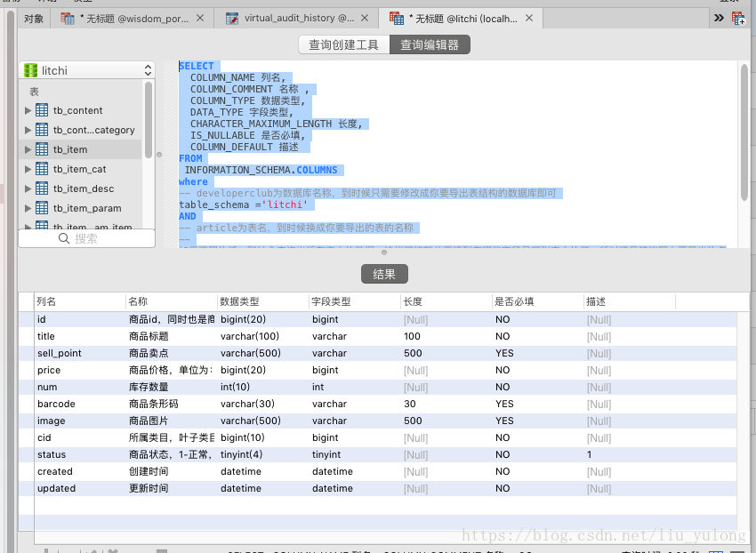Image resolution: width=756 pixels, height=553 pixels.
Task: Click the new query tab icon
Action: [x=738, y=19]
